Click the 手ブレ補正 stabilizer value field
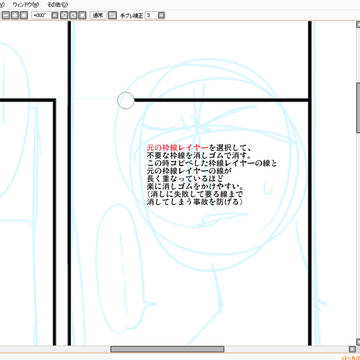This screenshot has width=360, height=360. pyautogui.click(x=151, y=15)
